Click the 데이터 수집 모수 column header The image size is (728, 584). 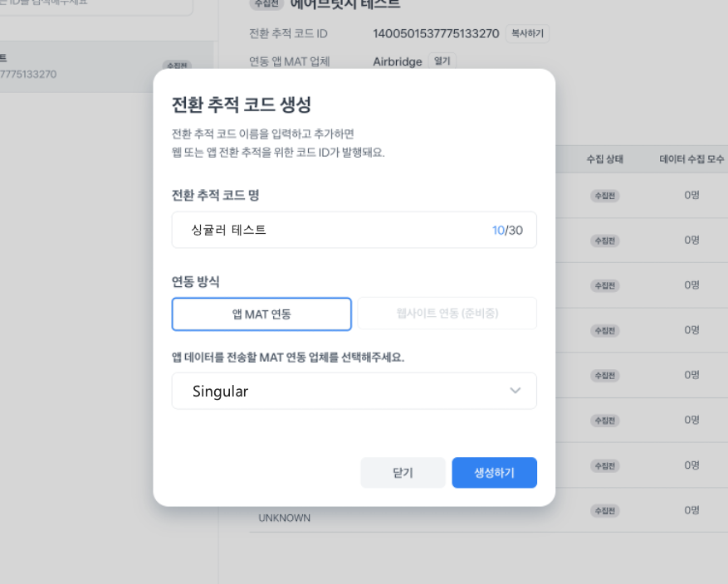pos(691,159)
